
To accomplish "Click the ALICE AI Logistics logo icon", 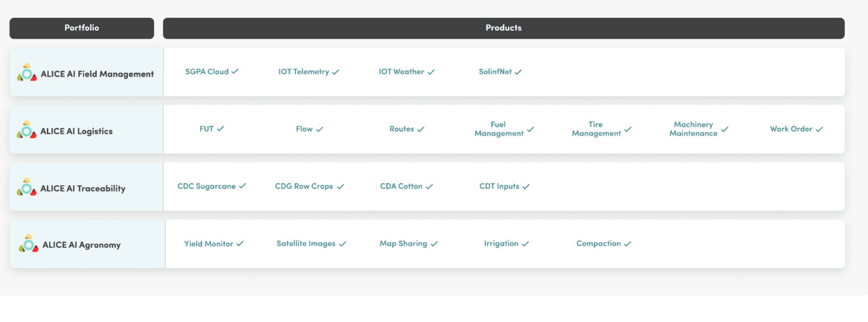I will 27,130.
